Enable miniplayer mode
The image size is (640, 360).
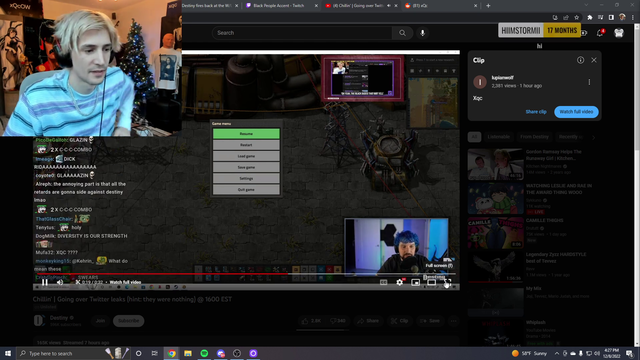416,282
